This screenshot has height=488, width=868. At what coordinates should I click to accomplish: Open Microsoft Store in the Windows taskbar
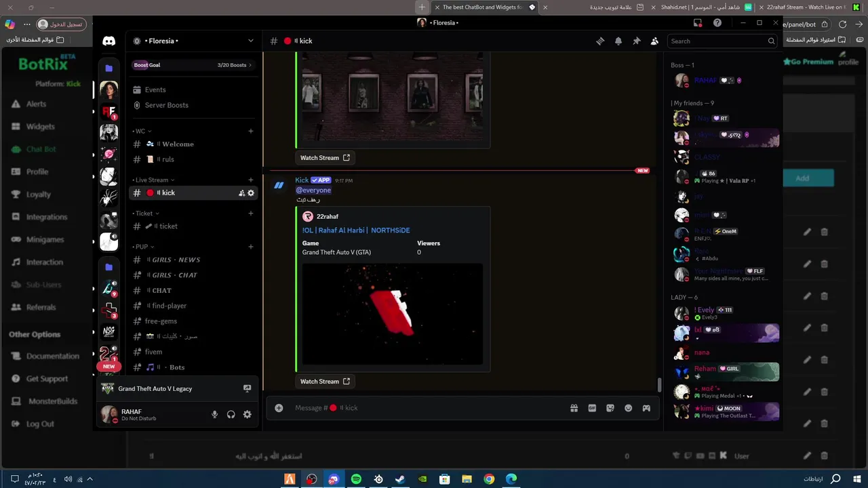pos(445,479)
